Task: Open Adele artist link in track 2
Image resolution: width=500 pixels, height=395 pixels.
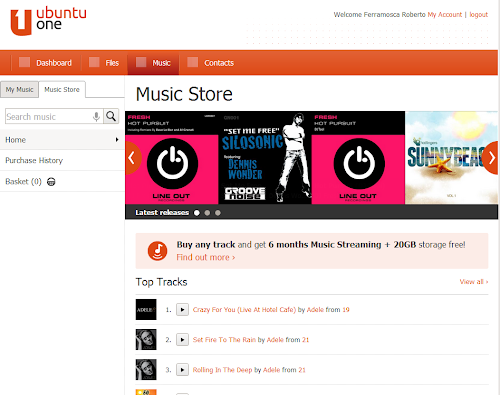Action: 275,340
